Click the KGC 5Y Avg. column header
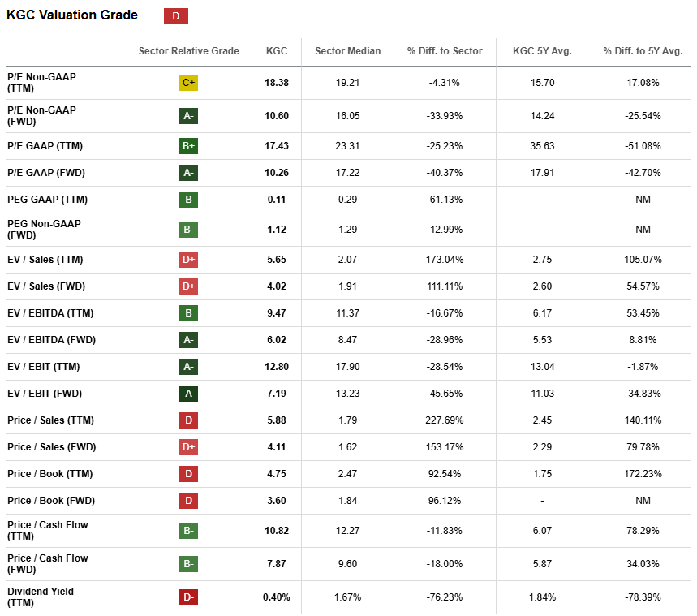Image resolution: width=697 pixels, height=616 pixels. [542, 50]
